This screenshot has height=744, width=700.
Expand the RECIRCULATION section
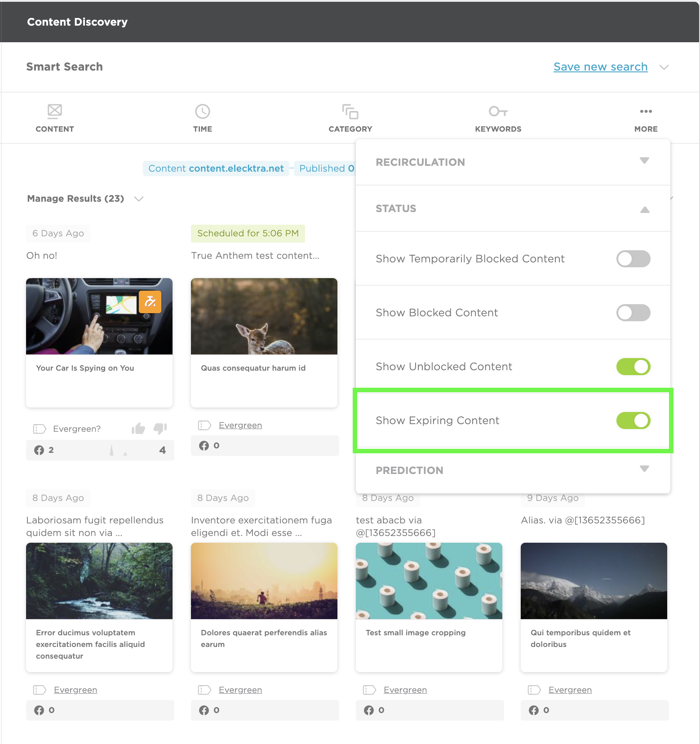513,162
